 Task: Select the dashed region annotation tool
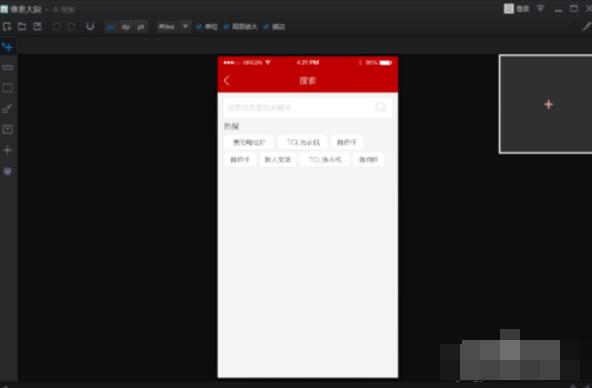click(7, 88)
